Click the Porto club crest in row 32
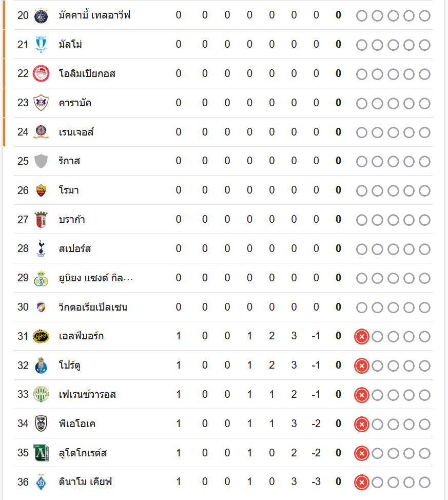This screenshot has width=448, height=500. click(41, 366)
